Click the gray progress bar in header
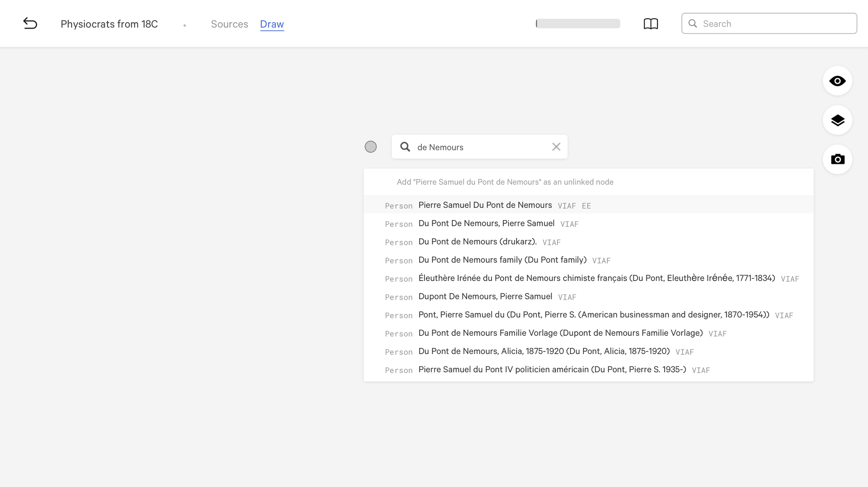 point(578,24)
